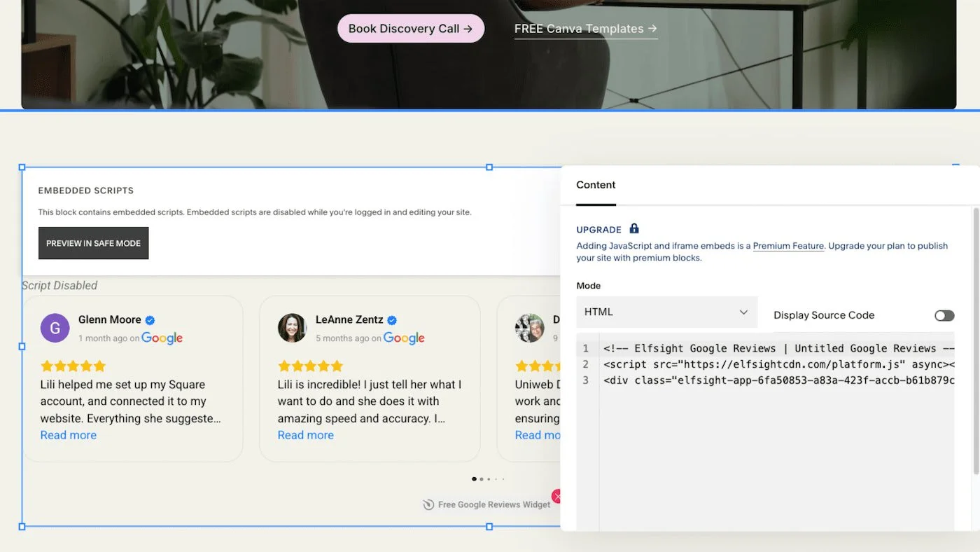This screenshot has height=552, width=980.
Task: Click the top-center resize handle of the block
Action: pos(489,167)
